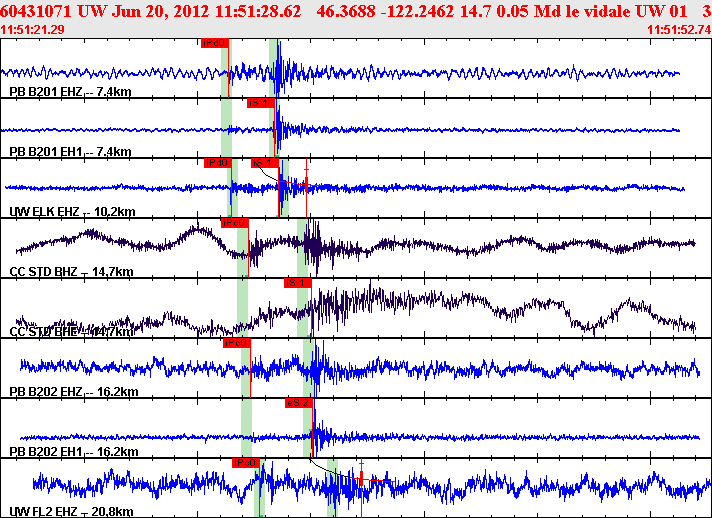
Task: Click the iPd0 pick flag on ELK EHZ trace
Action: [218, 163]
